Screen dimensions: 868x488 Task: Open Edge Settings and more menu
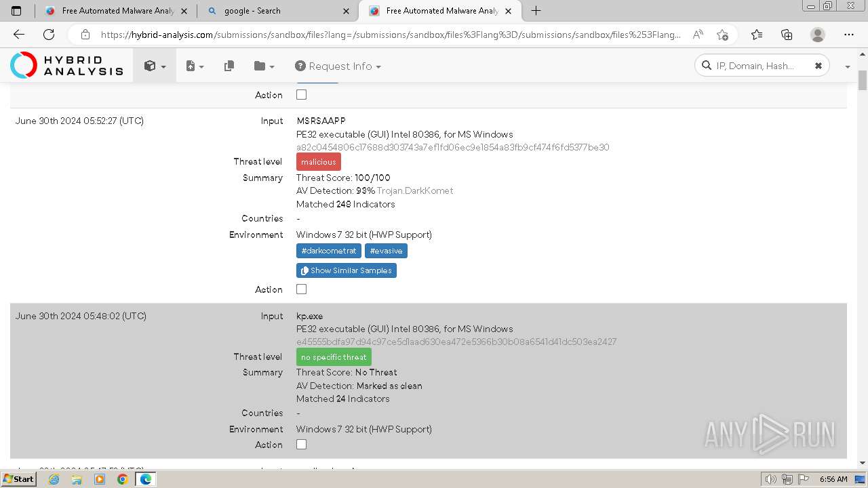[849, 35]
